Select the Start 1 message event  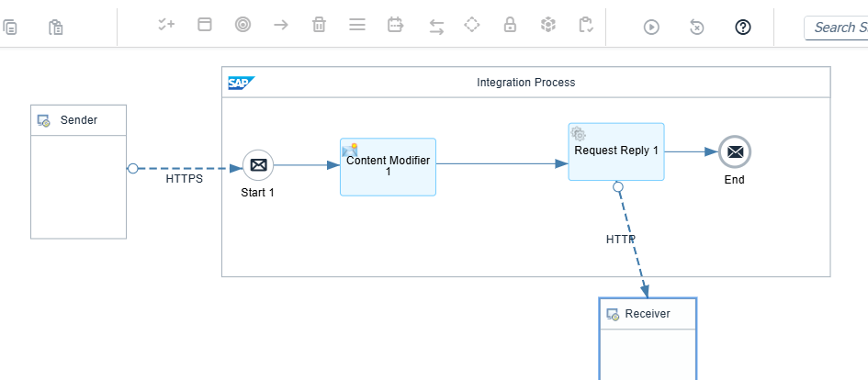pos(258,165)
